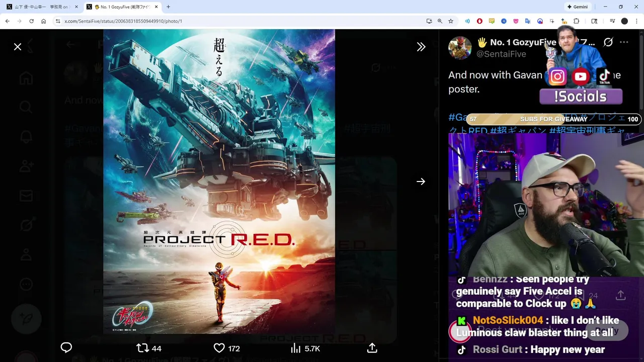Image resolution: width=644 pixels, height=362 pixels.
Task: Open the red ad blocker extension
Action: tap(479, 21)
